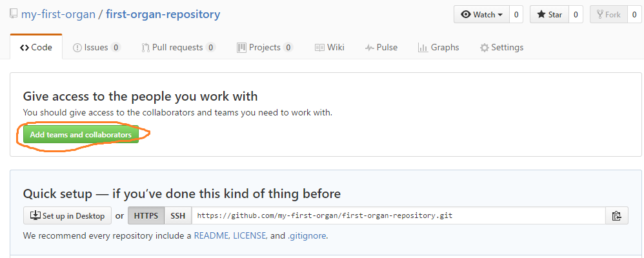Click Add teams and collaborators button
Image resolution: width=644 pixels, height=258 pixels.
[x=81, y=134]
